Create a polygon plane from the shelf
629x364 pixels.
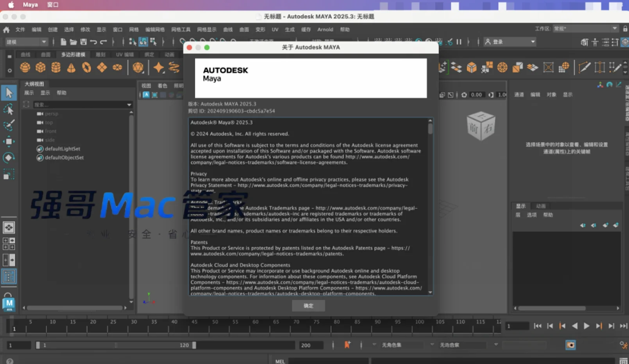102,68
